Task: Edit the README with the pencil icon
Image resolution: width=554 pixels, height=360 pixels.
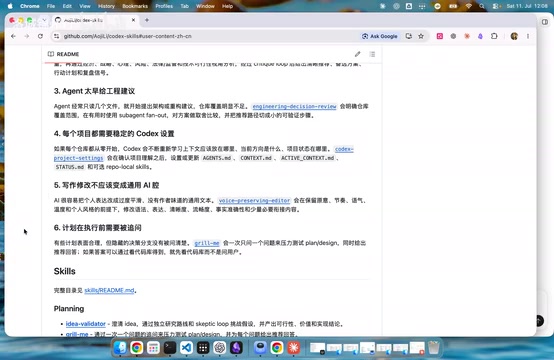Action: pyautogui.click(x=358, y=54)
